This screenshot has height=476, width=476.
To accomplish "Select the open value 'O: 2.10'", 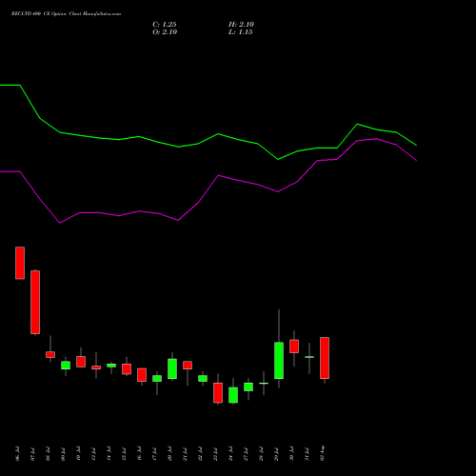I will click(165, 32).
